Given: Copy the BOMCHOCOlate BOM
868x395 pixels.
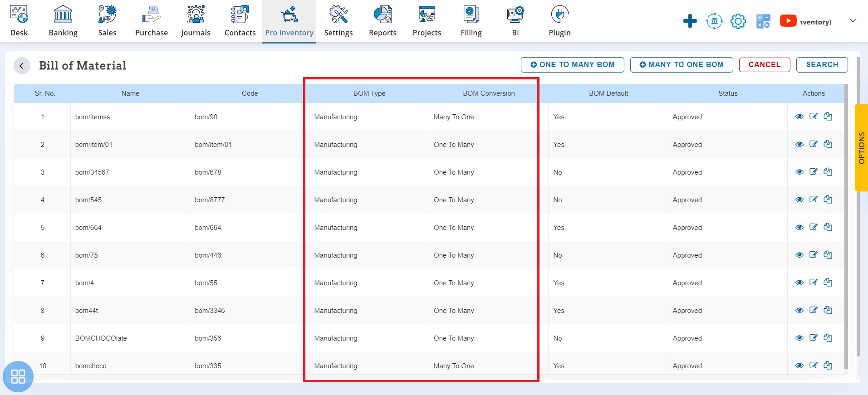Looking at the screenshot, I should [x=828, y=337].
